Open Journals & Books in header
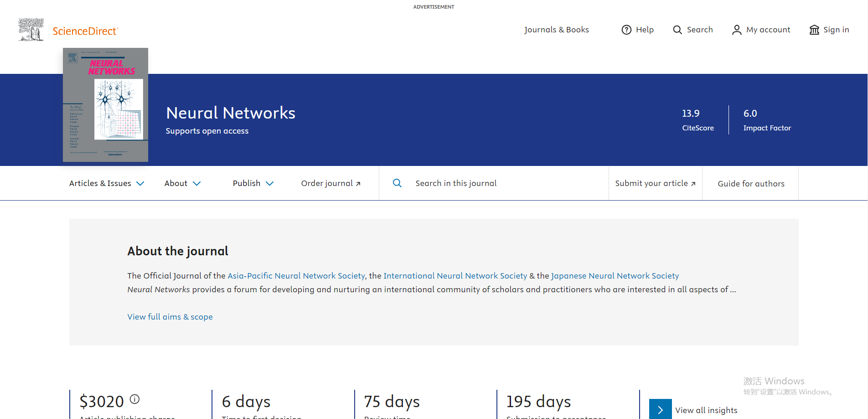868x419 pixels. click(556, 30)
